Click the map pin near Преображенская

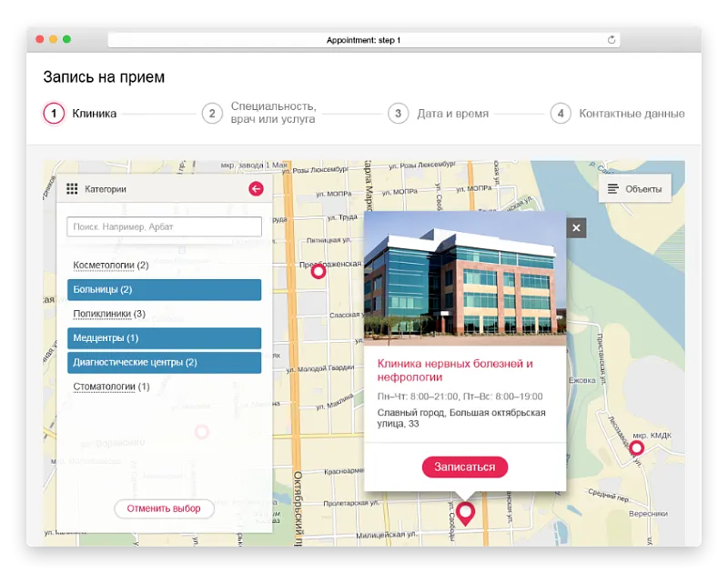(x=318, y=271)
